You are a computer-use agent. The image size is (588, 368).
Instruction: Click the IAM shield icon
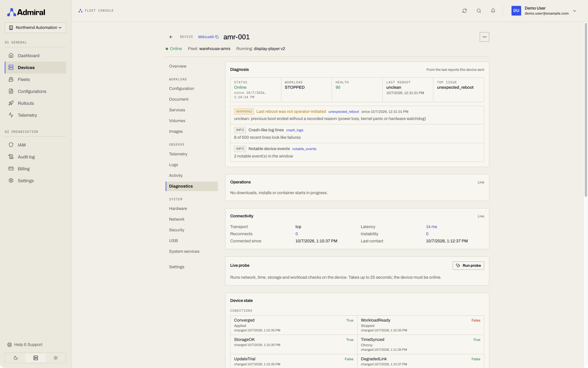coord(11,145)
